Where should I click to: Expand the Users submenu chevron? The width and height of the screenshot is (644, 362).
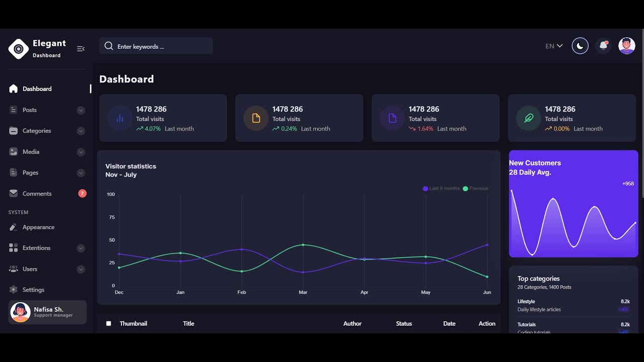[81, 269]
